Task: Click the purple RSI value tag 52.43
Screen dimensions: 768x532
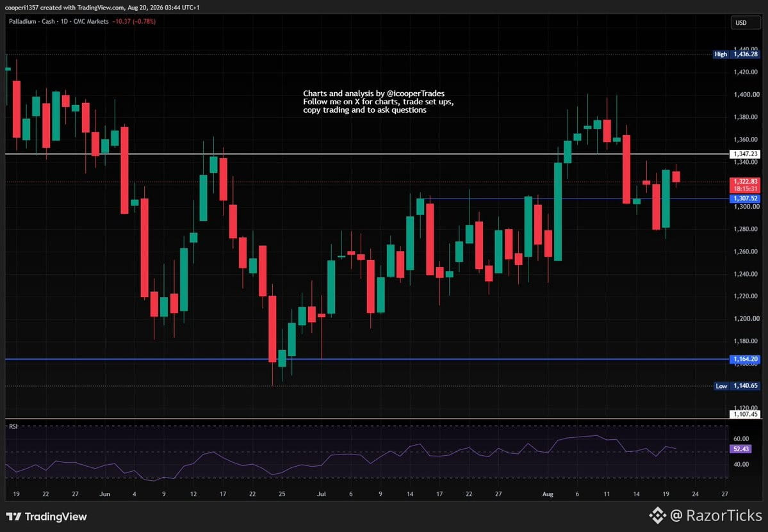Action: tap(740, 449)
